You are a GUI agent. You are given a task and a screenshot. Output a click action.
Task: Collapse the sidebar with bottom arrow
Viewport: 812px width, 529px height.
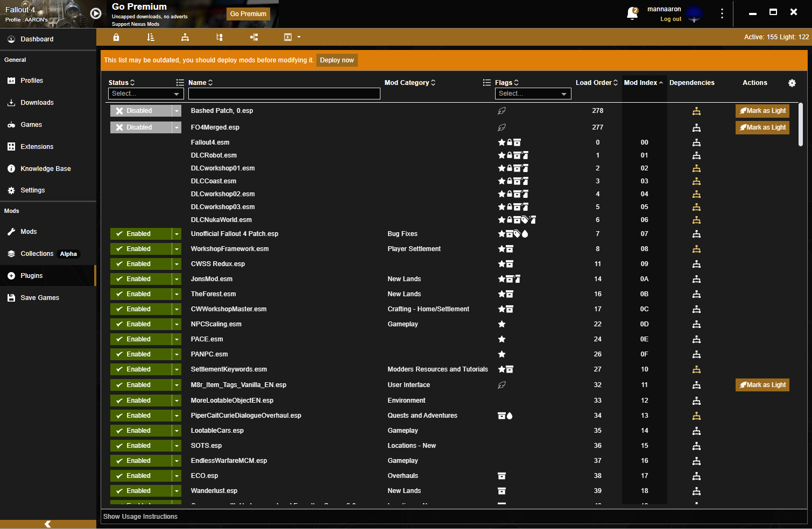click(x=48, y=524)
